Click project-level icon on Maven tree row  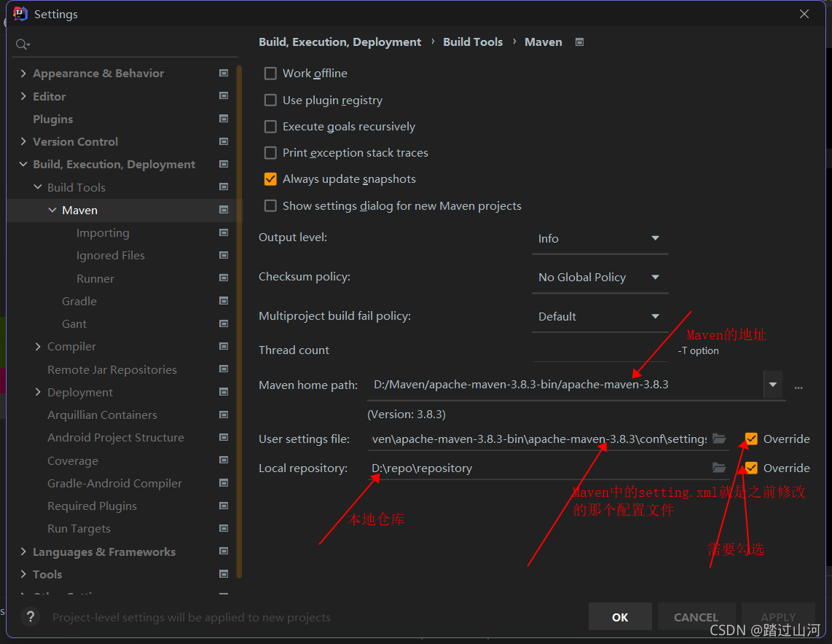(224, 210)
